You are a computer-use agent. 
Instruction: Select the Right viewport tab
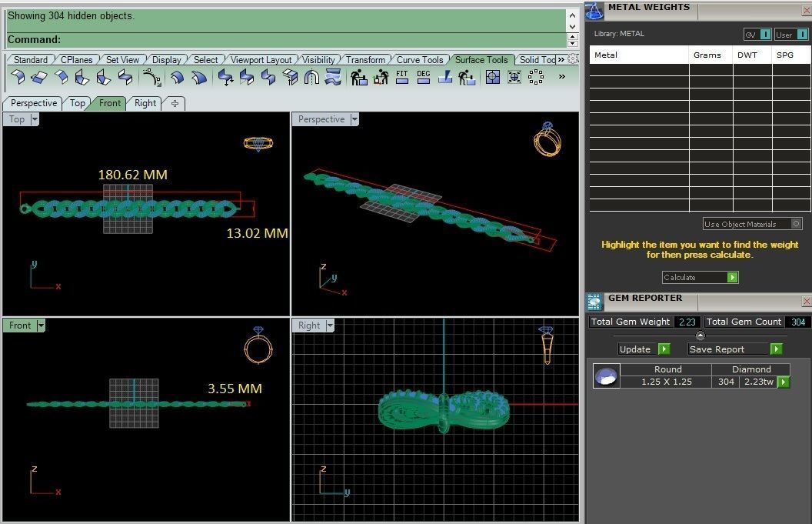point(145,103)
